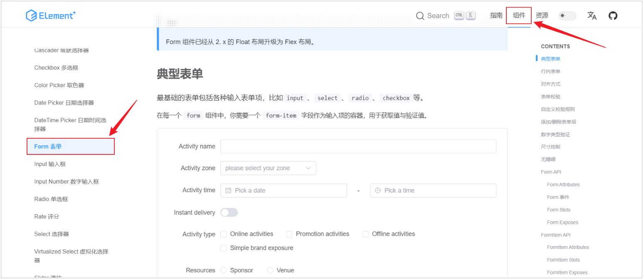Open the language translation icon
The image size is (644, 279).
pos(592,16)
